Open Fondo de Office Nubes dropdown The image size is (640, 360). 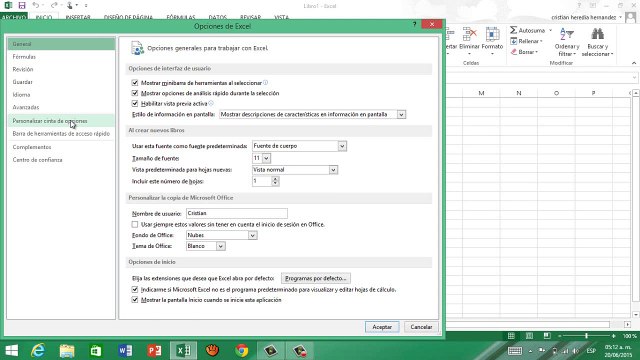click(x=252, y=236)
